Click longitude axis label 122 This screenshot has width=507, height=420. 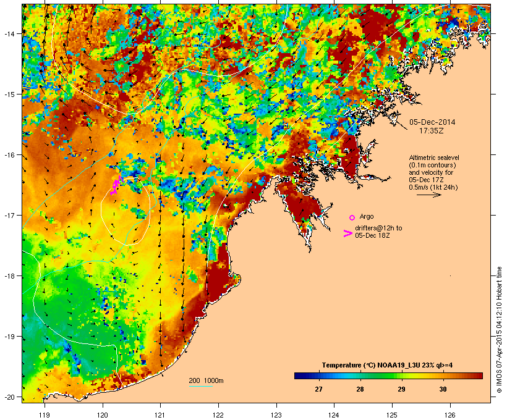click(218, 415)
